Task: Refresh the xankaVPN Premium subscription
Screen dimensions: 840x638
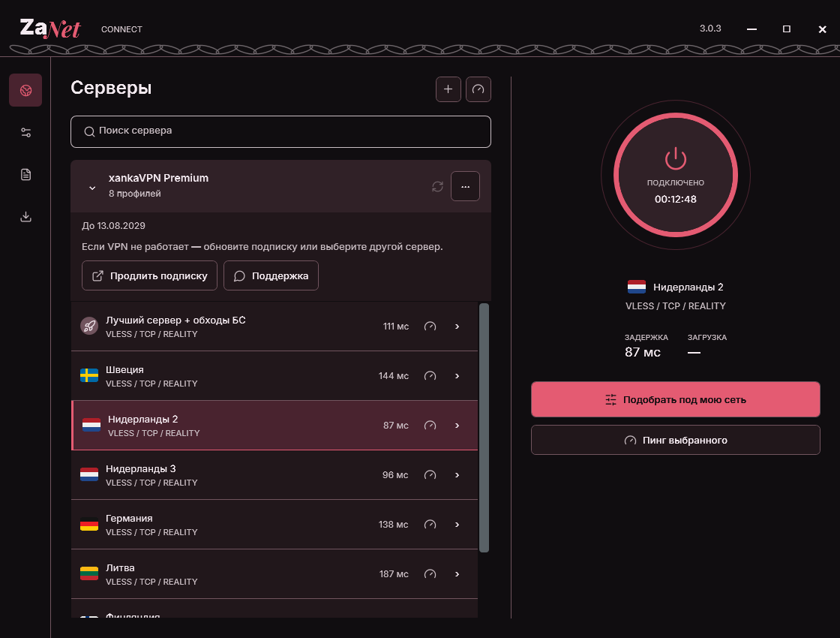Action: click(x=438, y=186)
